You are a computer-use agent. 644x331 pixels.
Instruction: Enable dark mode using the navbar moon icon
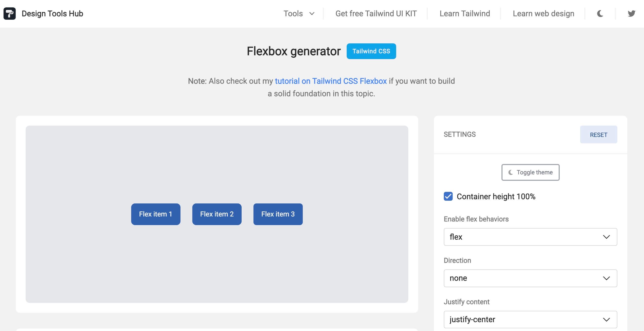tap(601, 14)
